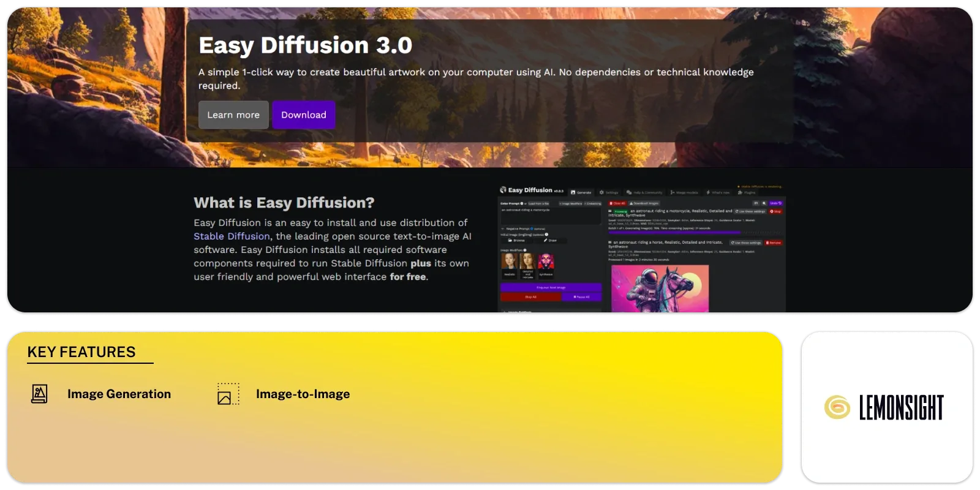
Task: Click the Lemonsight spiral logo icon
Action: 837,407
